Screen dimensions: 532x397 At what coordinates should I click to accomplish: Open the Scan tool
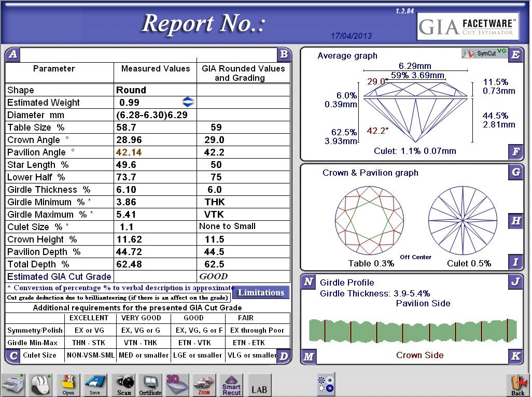[x=123, y=384]
